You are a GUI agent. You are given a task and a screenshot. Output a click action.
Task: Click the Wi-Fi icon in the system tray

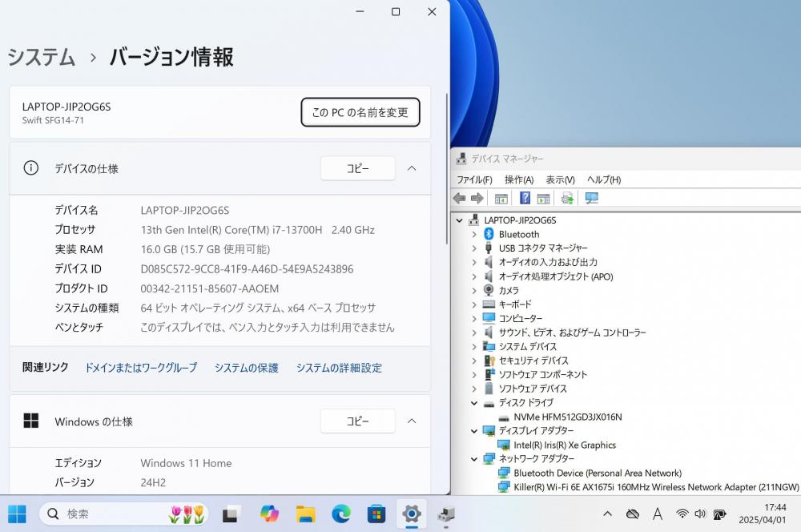(682, 514)
